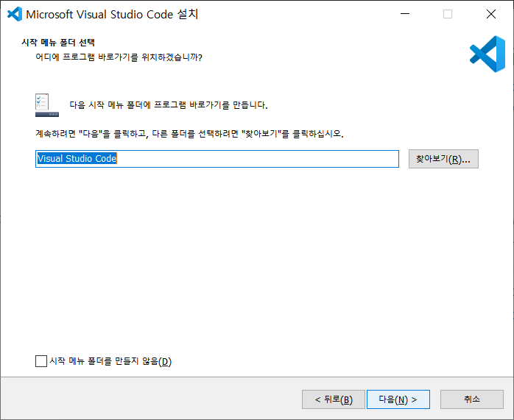Screen dimensions: 514x420
Task: Click the title 'Microsoft Visual Studio Code 설치'
Action: 112,15
